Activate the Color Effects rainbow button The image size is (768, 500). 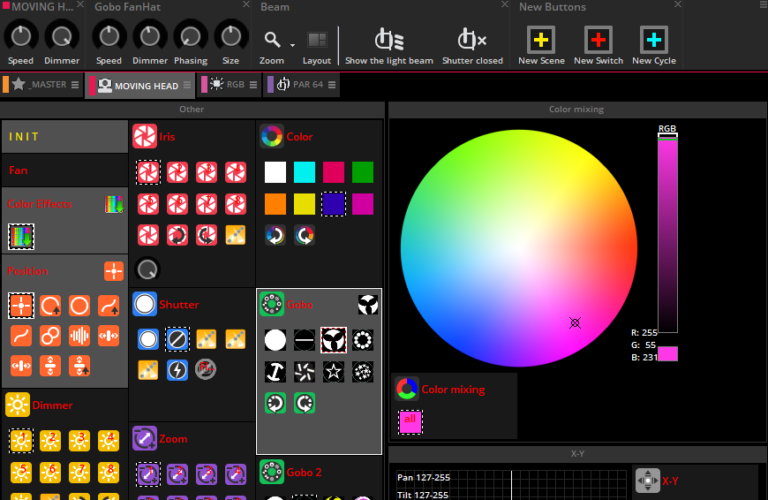[21, 237]
